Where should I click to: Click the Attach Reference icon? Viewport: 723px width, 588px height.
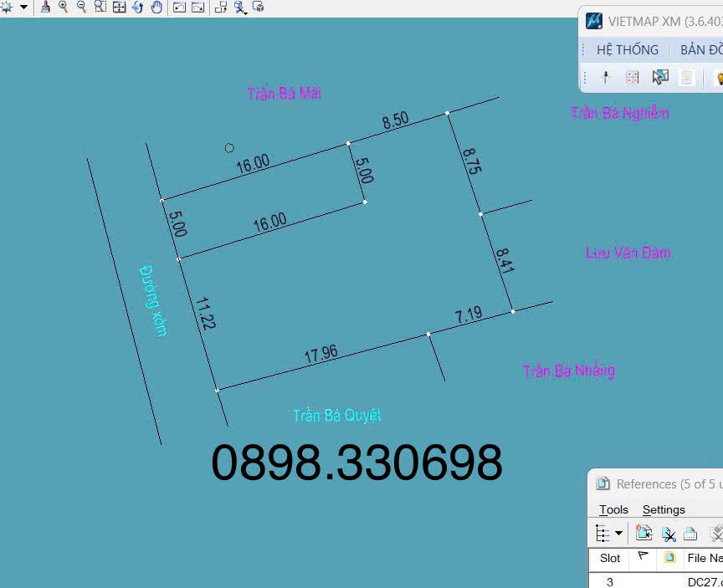644,533
